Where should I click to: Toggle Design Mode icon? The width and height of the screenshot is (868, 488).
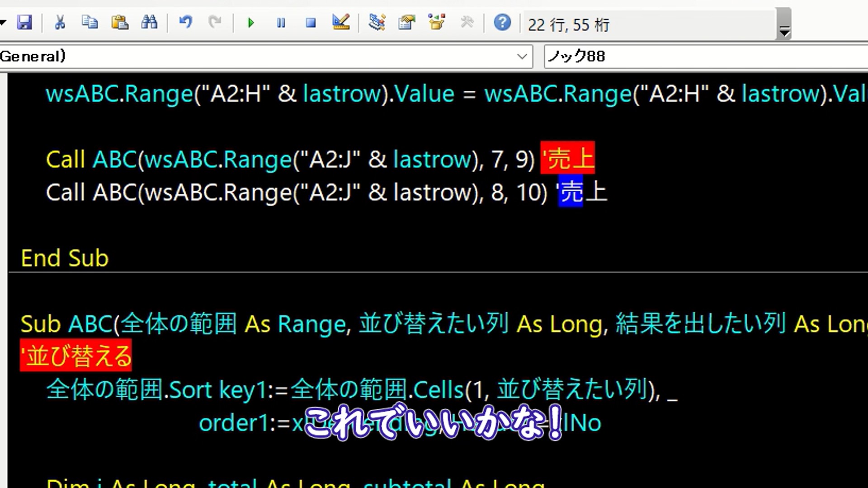(x=340, y=22)
